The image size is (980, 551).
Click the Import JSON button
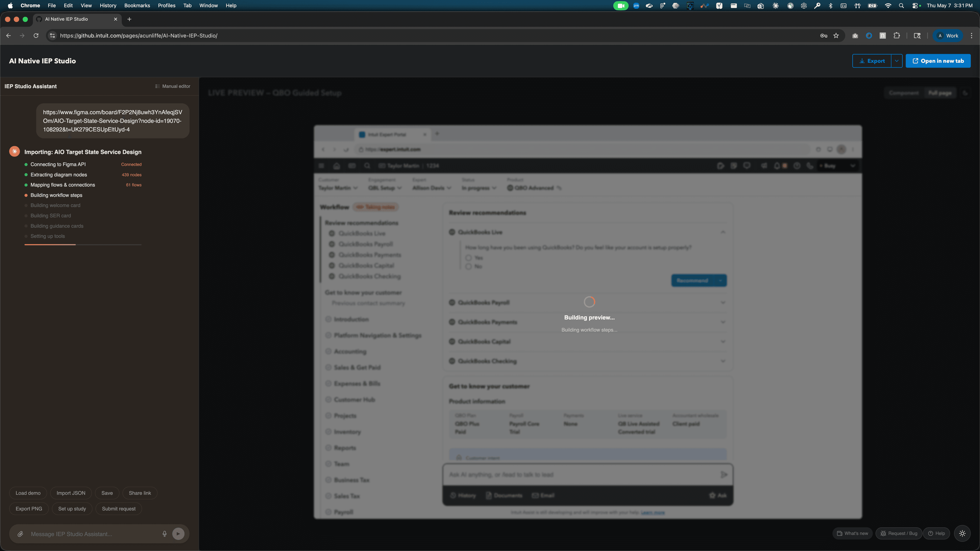point(71,493)
